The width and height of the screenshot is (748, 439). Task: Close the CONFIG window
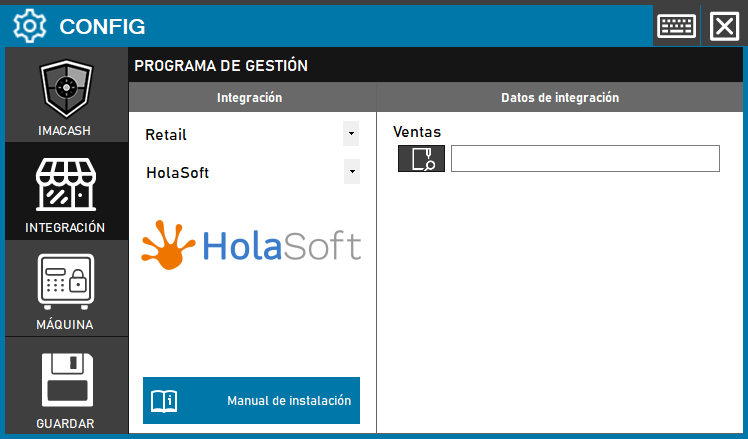[723, 25]
